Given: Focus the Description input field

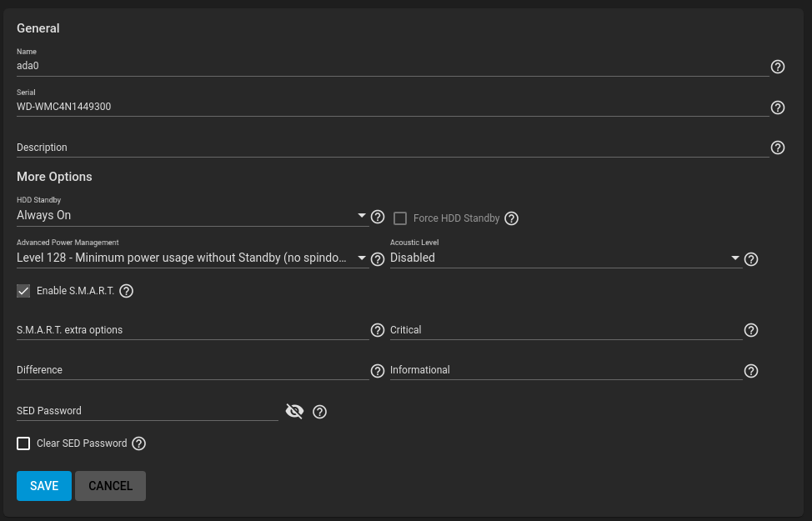Looking at the screenshot, I should (x=392, y=148).
